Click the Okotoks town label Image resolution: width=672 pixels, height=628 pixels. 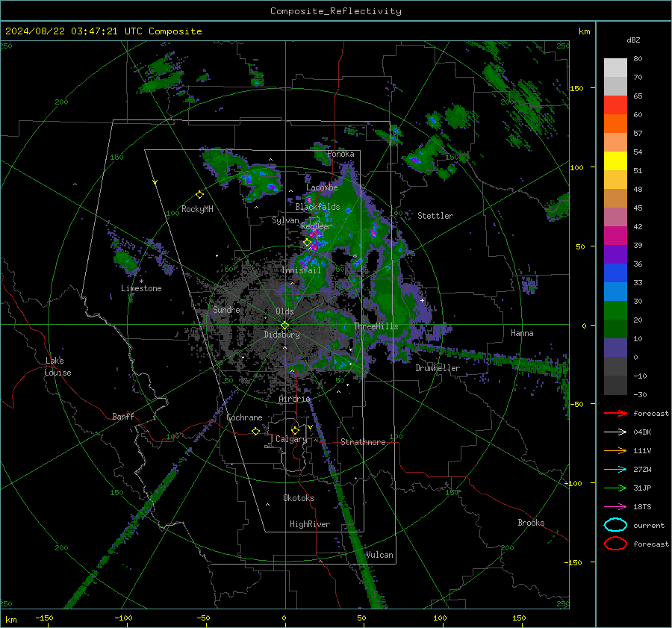click(x=299, y=497)
